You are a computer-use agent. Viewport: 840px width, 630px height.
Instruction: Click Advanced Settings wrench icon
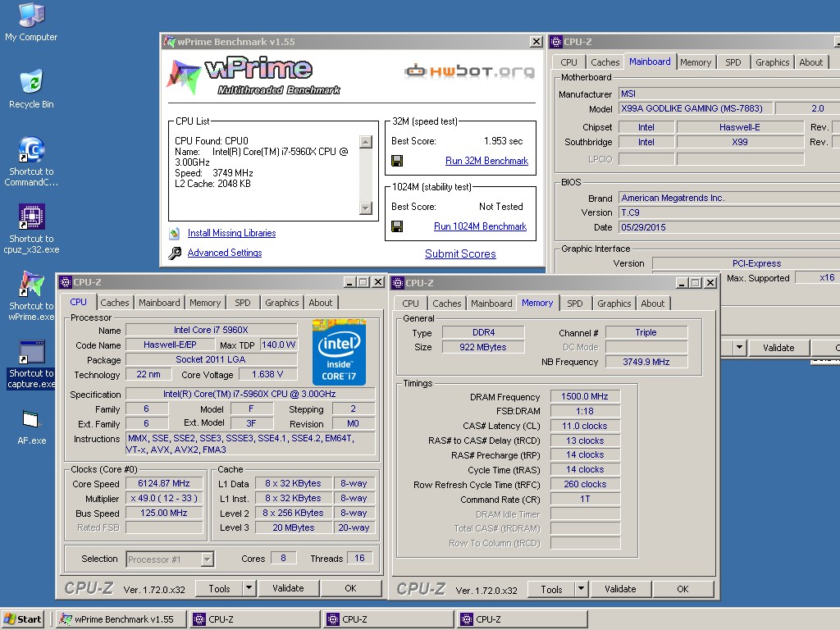175,253
